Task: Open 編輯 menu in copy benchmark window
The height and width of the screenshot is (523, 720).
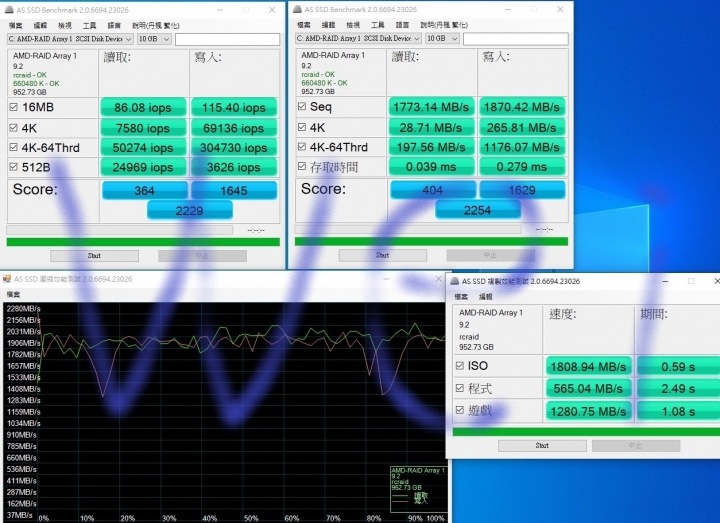Action: 486,297
